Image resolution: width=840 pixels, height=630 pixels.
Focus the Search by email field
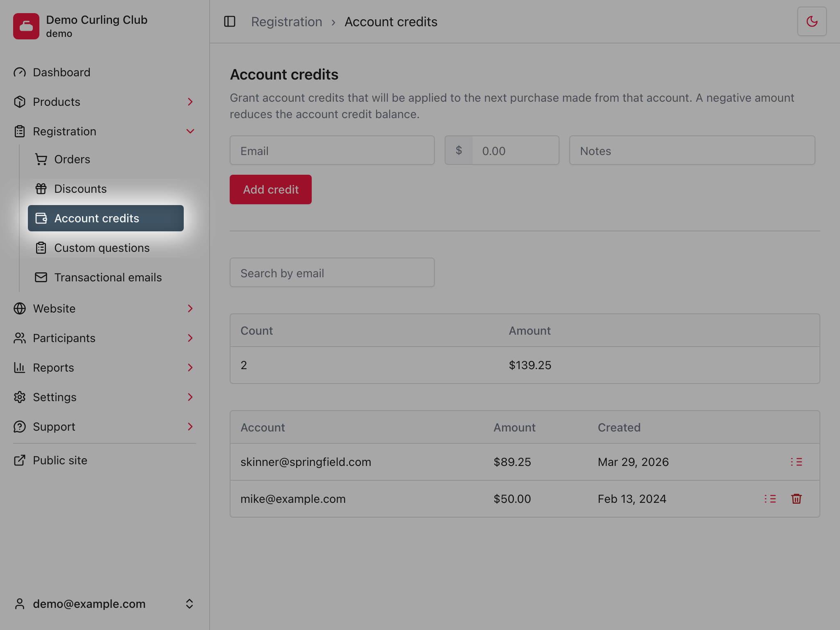tap(332, 272)
